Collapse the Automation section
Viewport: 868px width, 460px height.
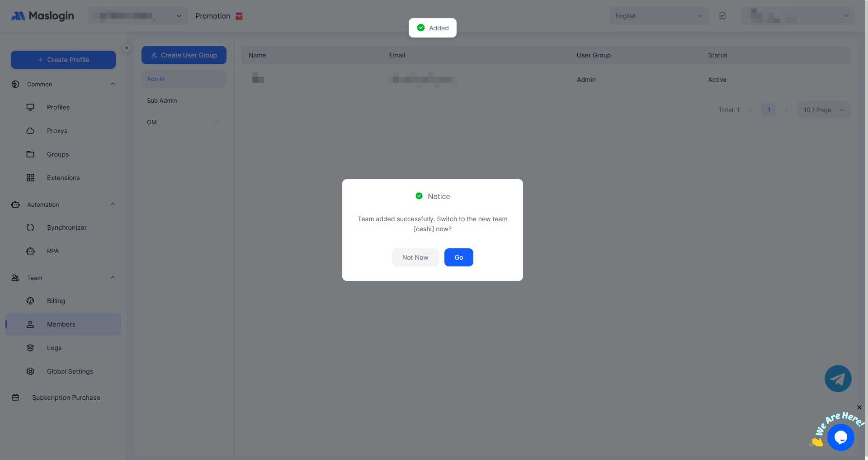pyautogui.click(x=113, y=204)
